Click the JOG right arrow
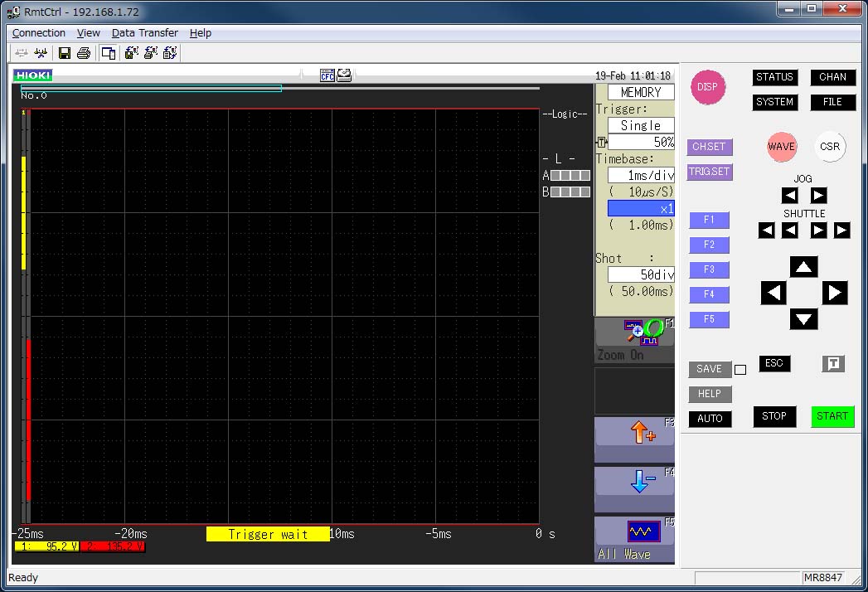Image resolution: width=868 pixels, height=592 pixels. coord(819,196)
